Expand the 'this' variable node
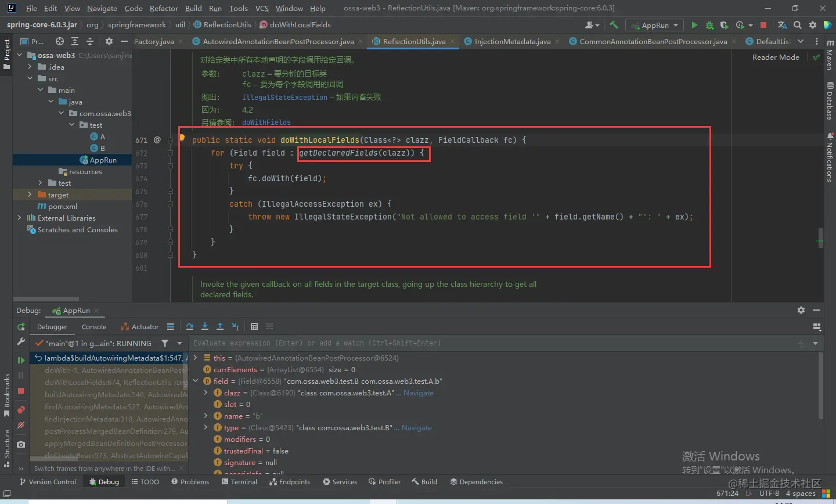The height and width of the screenshot is (504, 836). coord(196,358)
